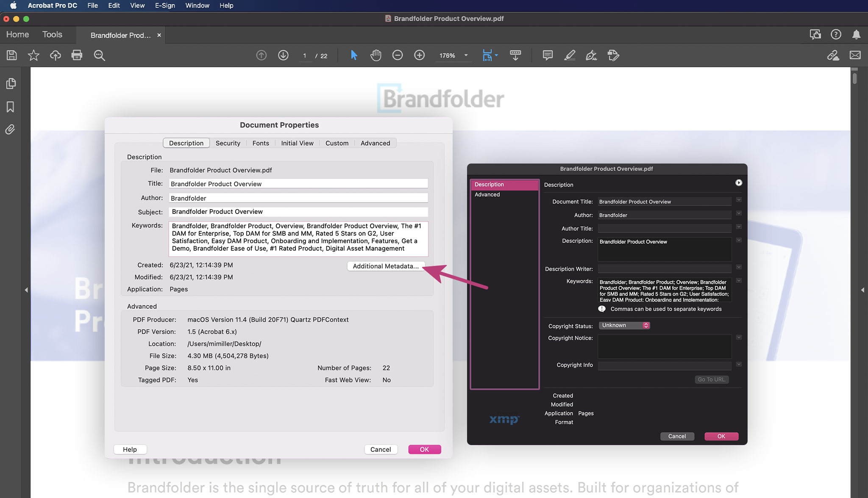Image resolution: width=868 pixels, height=498 pixels.
Task: Expand the left navigation pane
Action: (x=26, y=290)
